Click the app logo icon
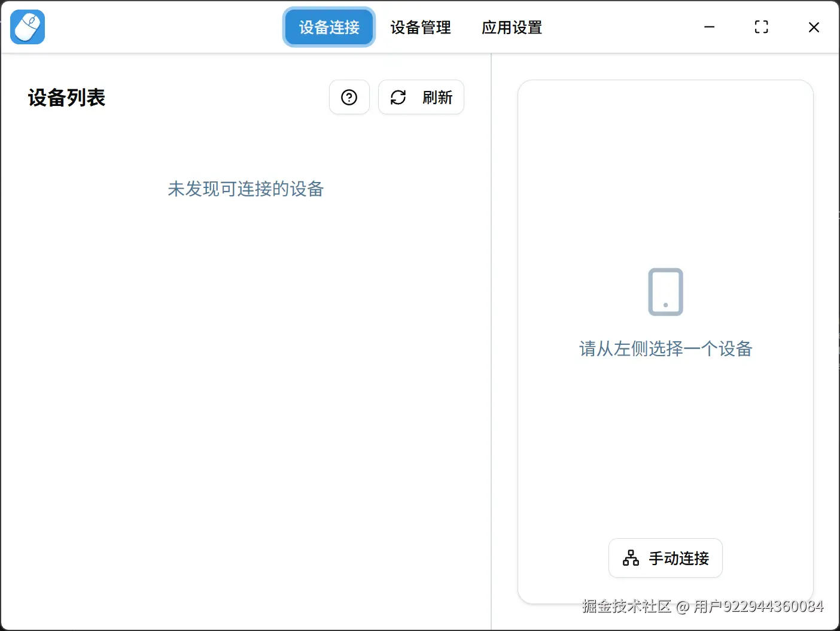The width and height of the screenshot is (840, 631). pyautogui.click(x=28, y=27)
